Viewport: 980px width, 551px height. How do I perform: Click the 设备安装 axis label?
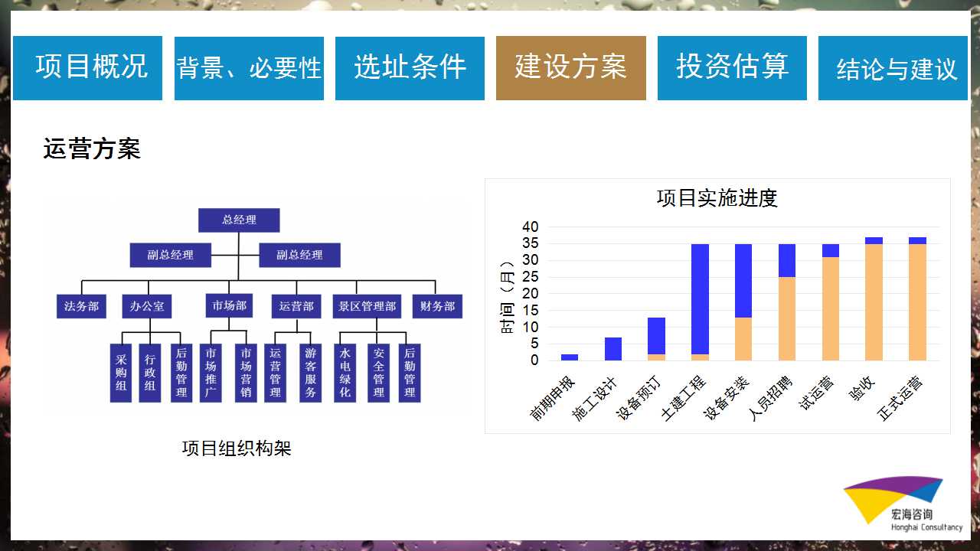point(727,399)
